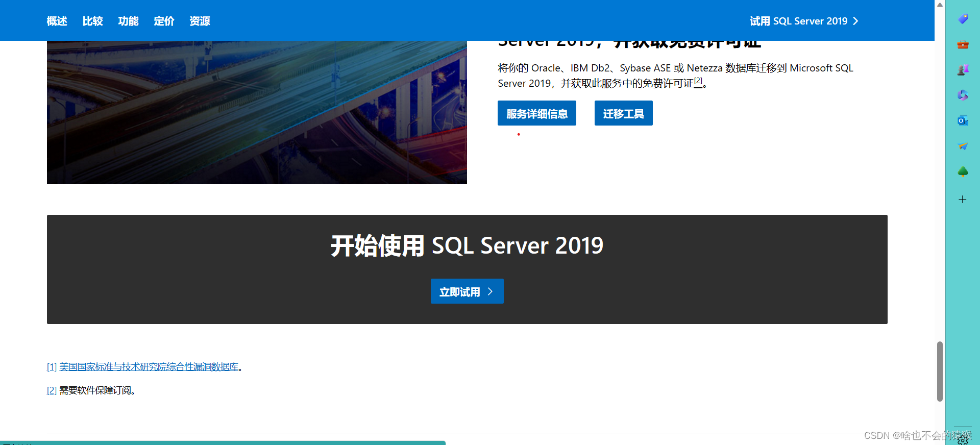Click the 迁移工具 button
Image resolution: width=980 pixels, height=445 pixels.
click(x=624, y=113)
